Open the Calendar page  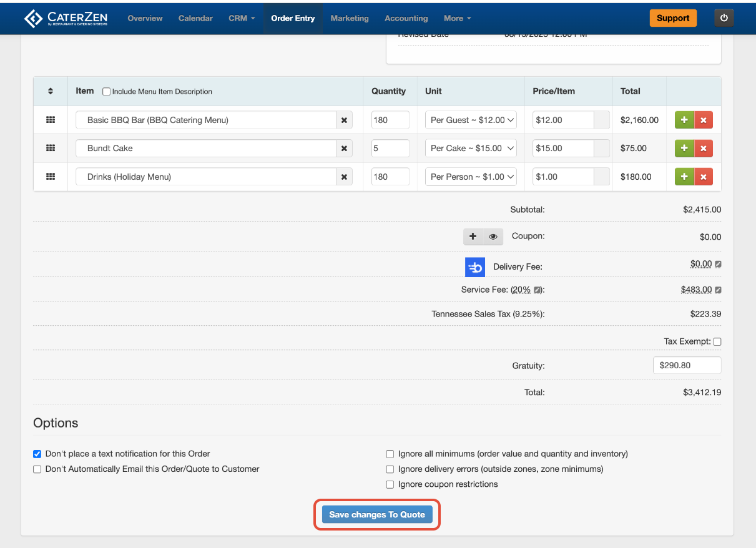click(x=195, y=18)
